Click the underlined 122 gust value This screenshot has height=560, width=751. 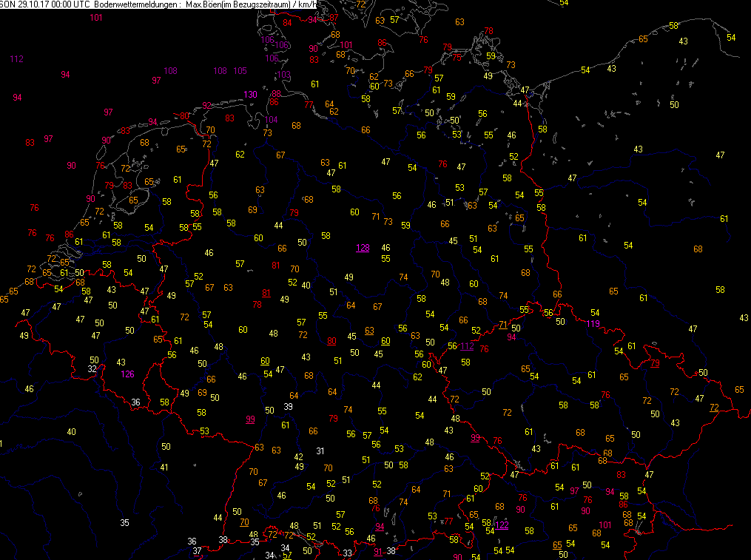[502, 525]
